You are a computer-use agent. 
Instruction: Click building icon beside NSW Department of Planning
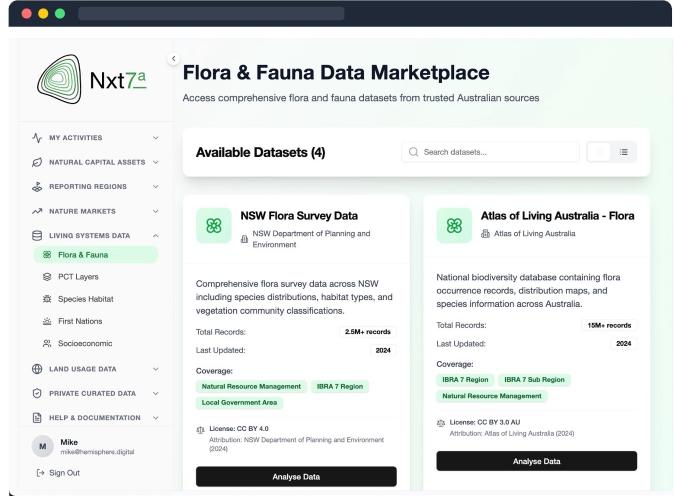[244, 239]
